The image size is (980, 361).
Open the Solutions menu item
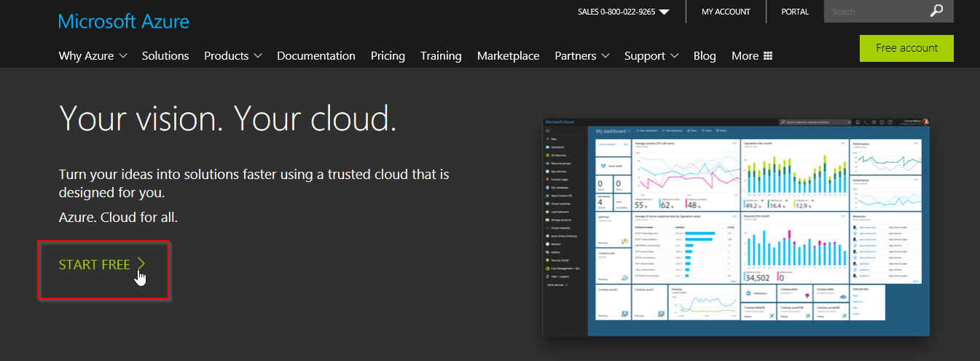(x=165, y=56)
